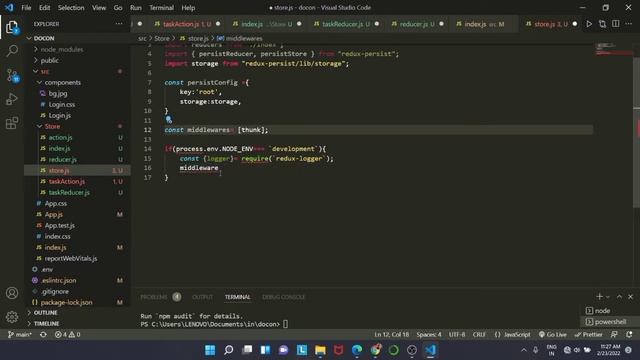Open the Search view in activity bar

click(x=12, y=51)
